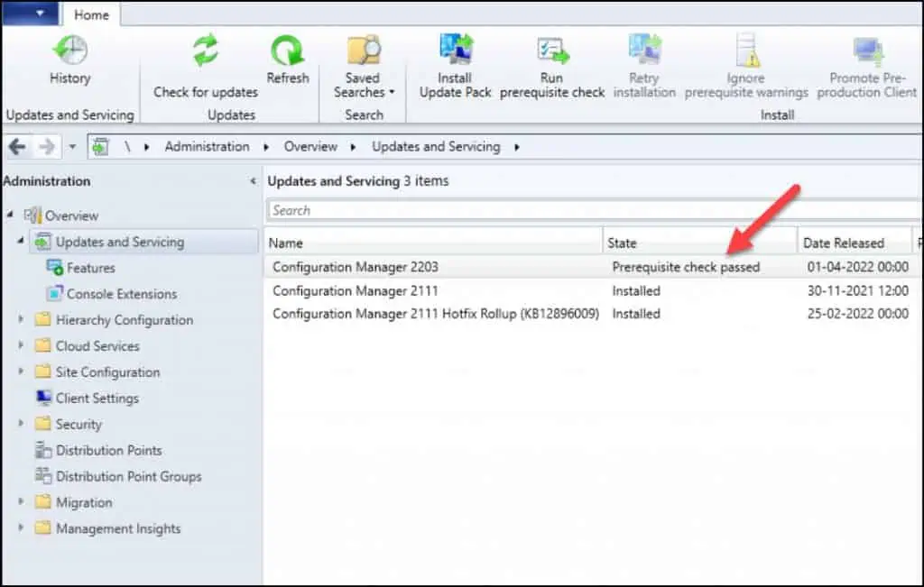Select the Cloud Services tree item
The width and height of the screenshot is (924, 587).
(x=97, y=345)
